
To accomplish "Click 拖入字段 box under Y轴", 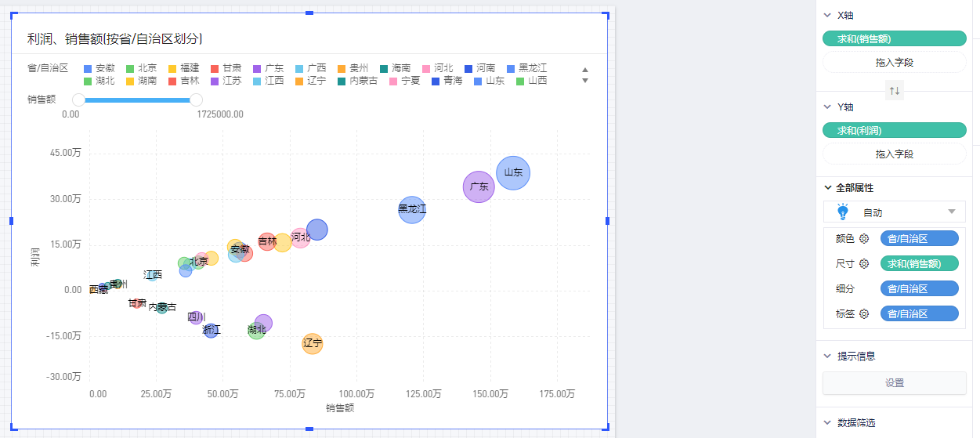I will pyautogui.click(x=894, y=154).
